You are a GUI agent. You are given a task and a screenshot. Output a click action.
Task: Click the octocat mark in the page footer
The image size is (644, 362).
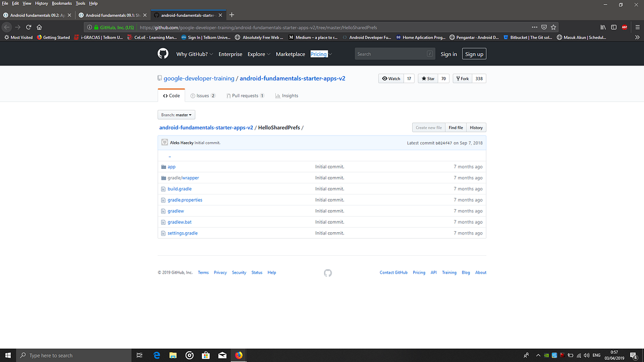click(328, 272)
